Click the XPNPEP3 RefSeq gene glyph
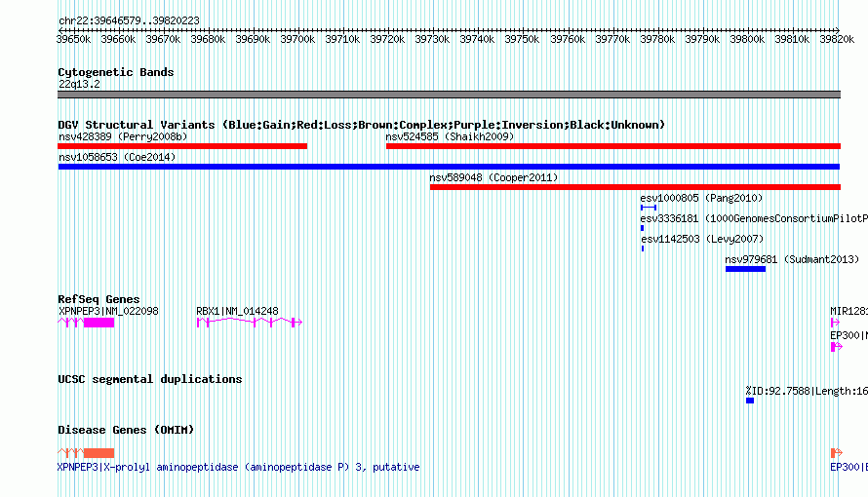 click(86, 323)
